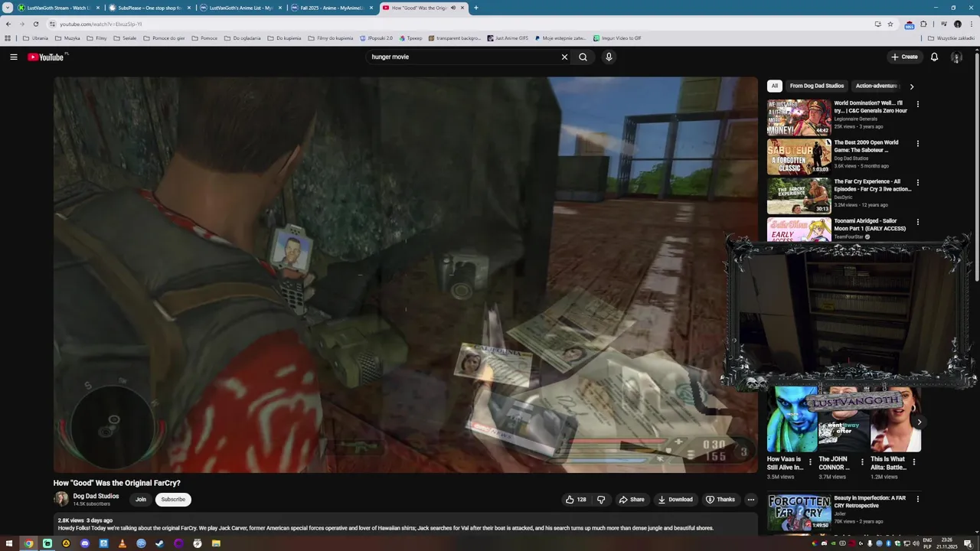Click the Share button
This screenshot has width=980, height=551.
(632, 500)
